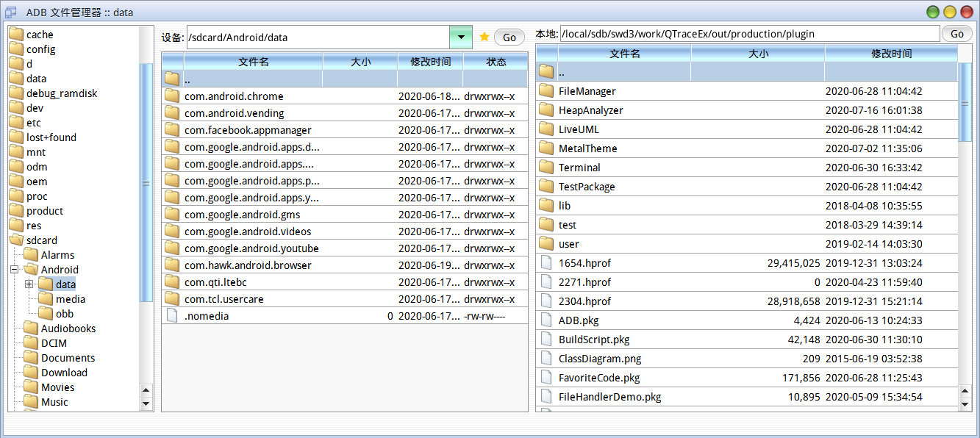Screen dimensions: 980x438
Task: Click local list scroll-down arrow
Action: 966,404
